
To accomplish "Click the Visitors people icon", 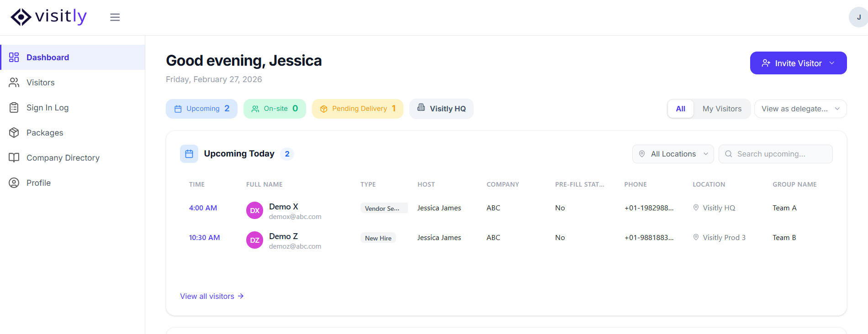I will click(14, 82).
